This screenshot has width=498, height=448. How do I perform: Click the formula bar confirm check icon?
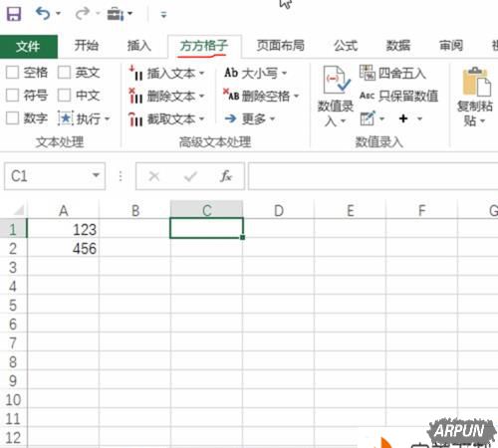pyautogui.click(x=190, y=176)
